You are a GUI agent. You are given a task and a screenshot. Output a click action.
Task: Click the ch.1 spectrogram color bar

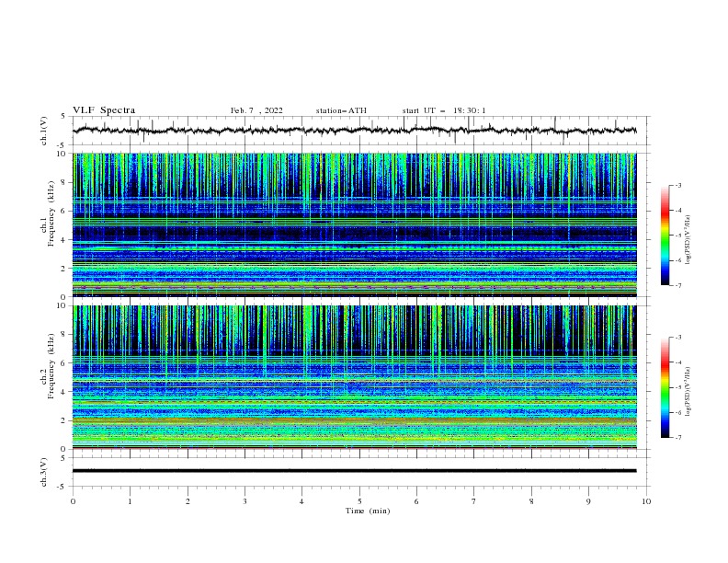point(665,236)
